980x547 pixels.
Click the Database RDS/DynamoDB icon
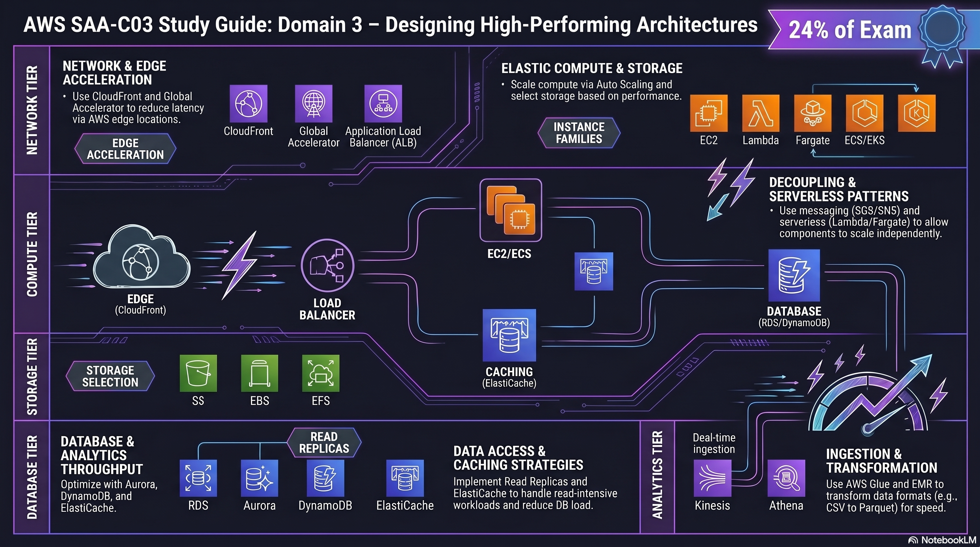[794, 275]
